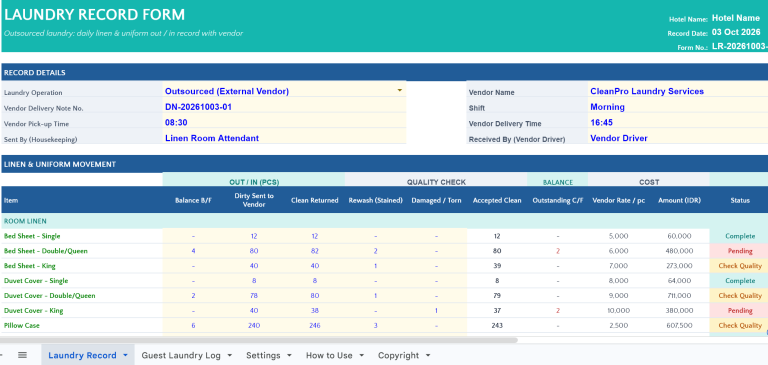Viewport: 768px width, 365px height.
Task: Open Copyright tab dropdown arrow
Action: click(x=428, y=355)
